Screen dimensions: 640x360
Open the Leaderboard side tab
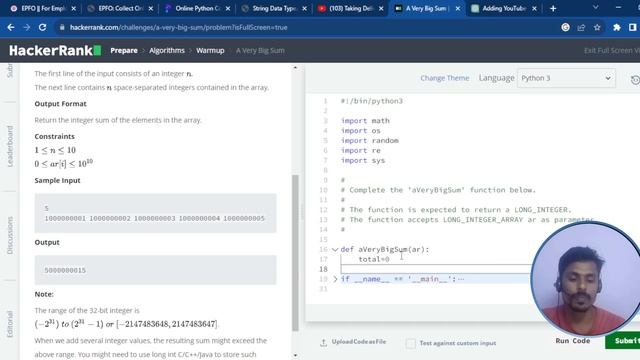point(10,146)
